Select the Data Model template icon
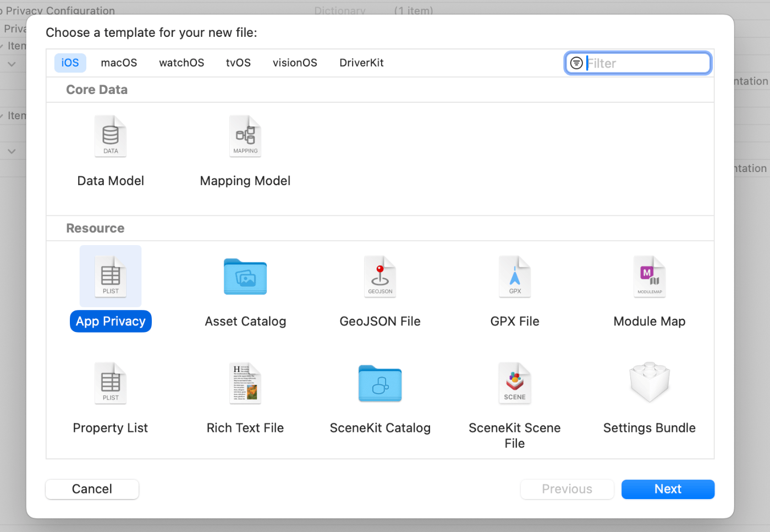The height and width of the screenshot is (532, 770). [111, 136]
